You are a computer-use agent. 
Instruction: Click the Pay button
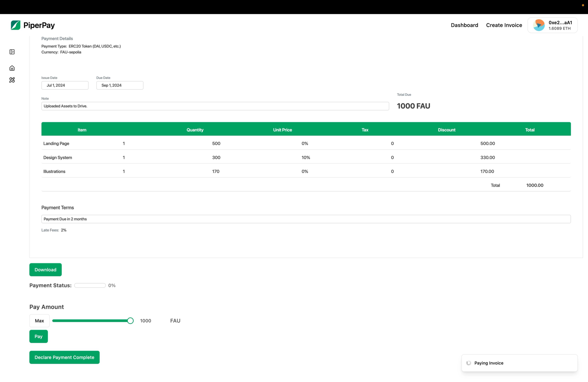click(x=39, y=336)
